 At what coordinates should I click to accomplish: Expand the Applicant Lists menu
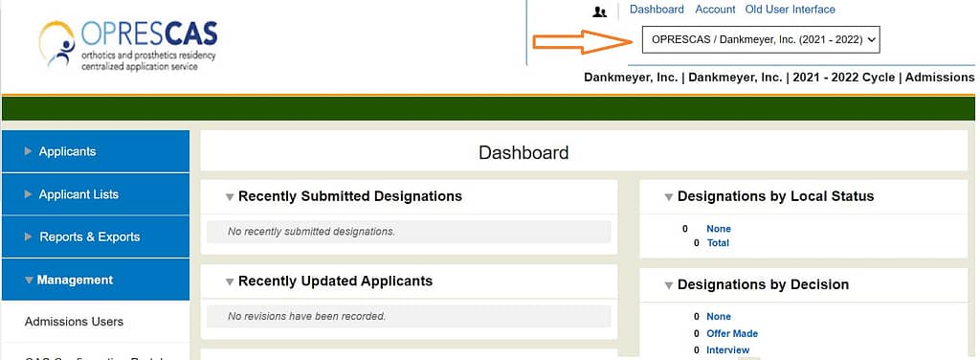96,194
